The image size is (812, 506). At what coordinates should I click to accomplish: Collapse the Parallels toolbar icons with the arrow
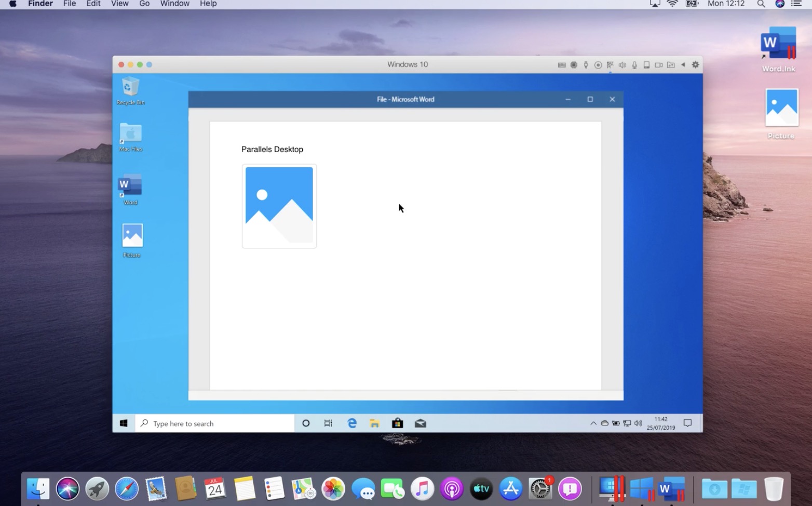pyautogui.click(x=683, y=65)
